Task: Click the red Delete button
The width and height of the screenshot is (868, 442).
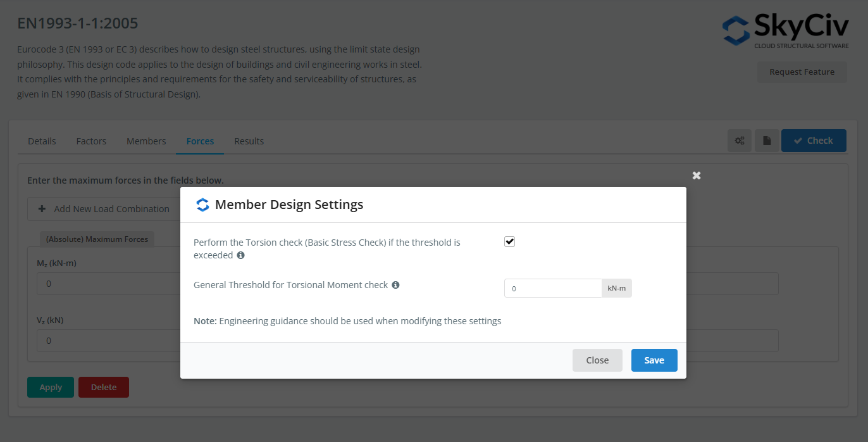Action: (x=103, y=388)
